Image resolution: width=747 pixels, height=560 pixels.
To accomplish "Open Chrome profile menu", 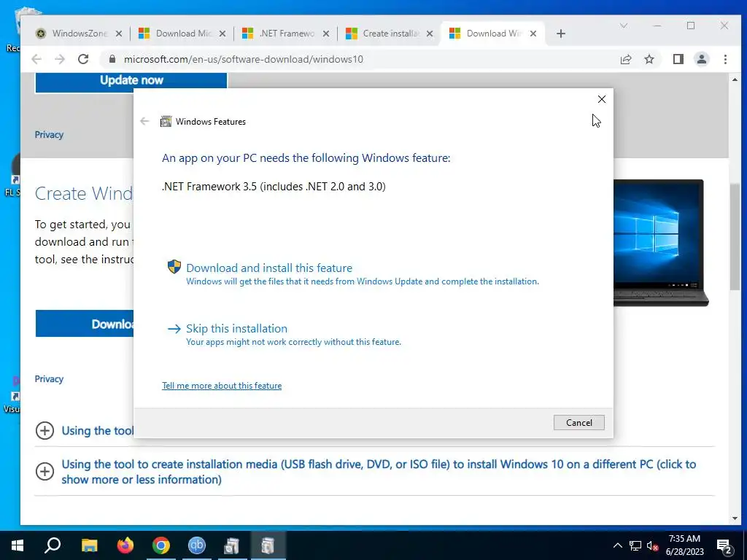I will [x=702, y=59].
